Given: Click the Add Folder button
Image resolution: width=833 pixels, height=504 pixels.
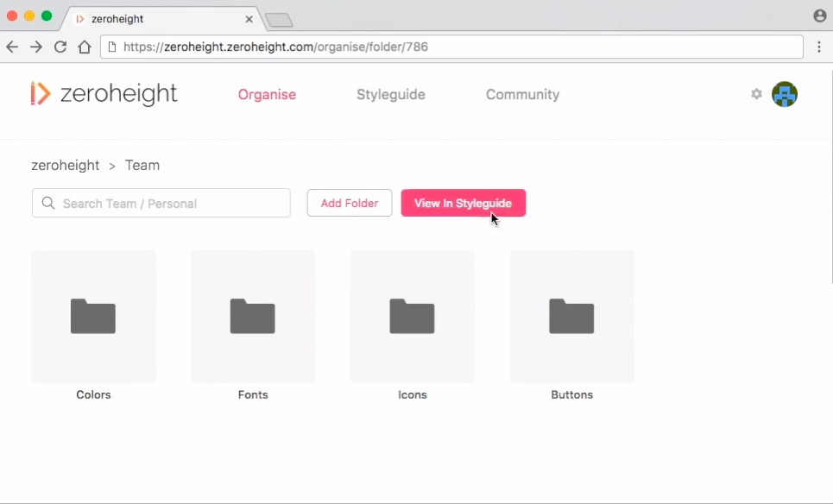Looking at the screenshot, I should coord(350,203).
